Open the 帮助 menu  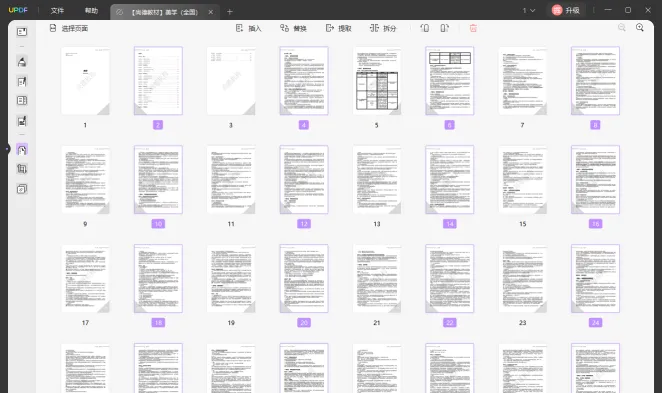point(91,11)
